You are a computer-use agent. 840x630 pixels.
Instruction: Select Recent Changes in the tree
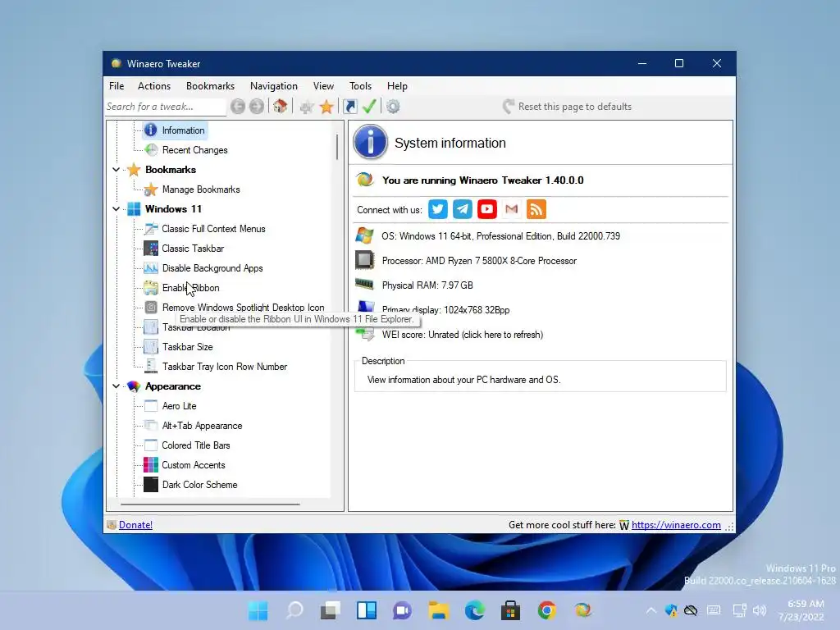[195, 150]
